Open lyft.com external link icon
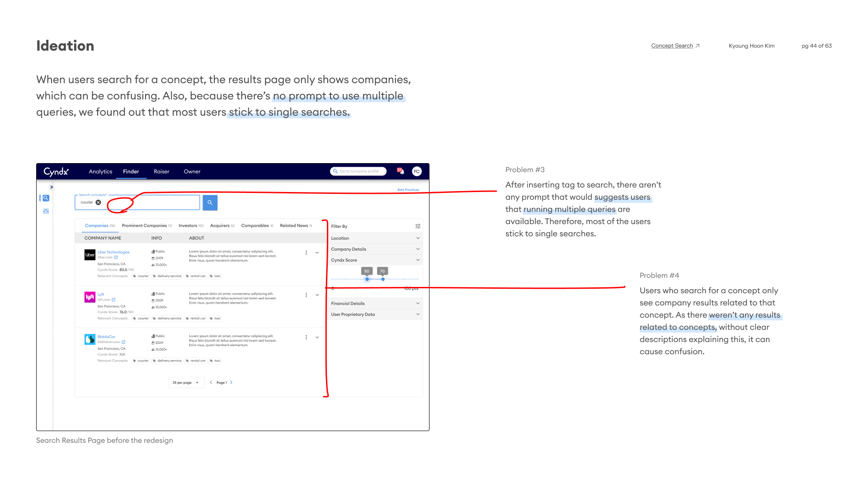 pos(113,300)
